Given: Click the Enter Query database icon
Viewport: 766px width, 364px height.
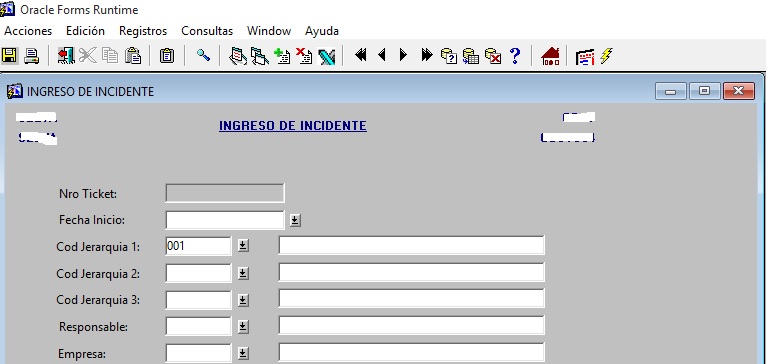Looking at the screenshot, I should 448,56.
